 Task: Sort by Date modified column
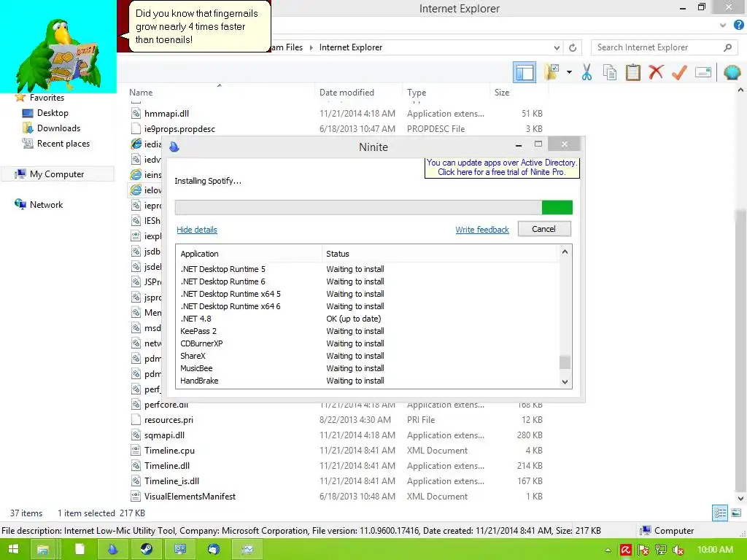click(x=347, y=93)
